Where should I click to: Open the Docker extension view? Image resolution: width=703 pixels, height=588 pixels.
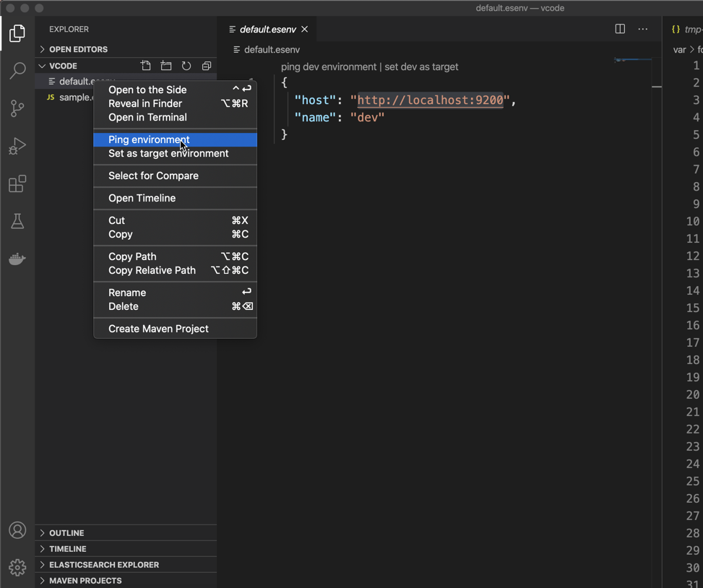tap(17, 259)
